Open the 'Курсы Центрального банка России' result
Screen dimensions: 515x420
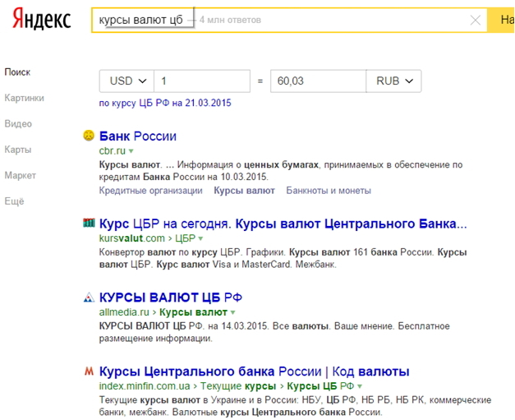click(255, 372)
